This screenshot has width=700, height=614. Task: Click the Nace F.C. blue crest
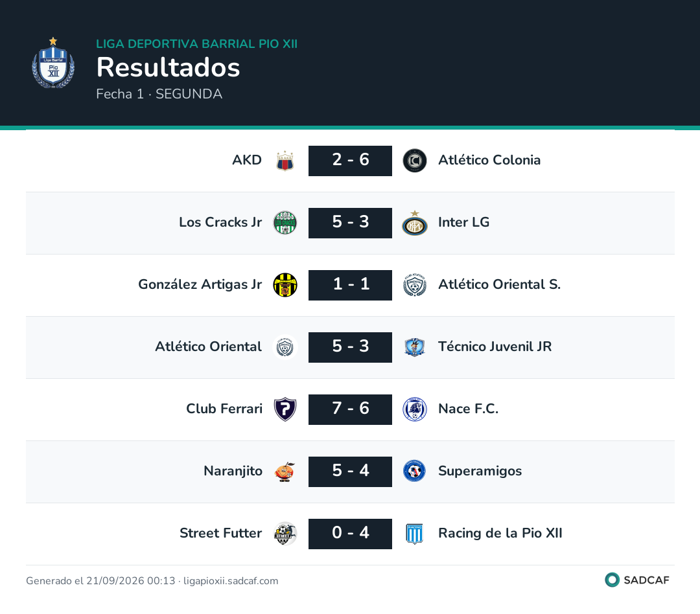tap(415, 409)
